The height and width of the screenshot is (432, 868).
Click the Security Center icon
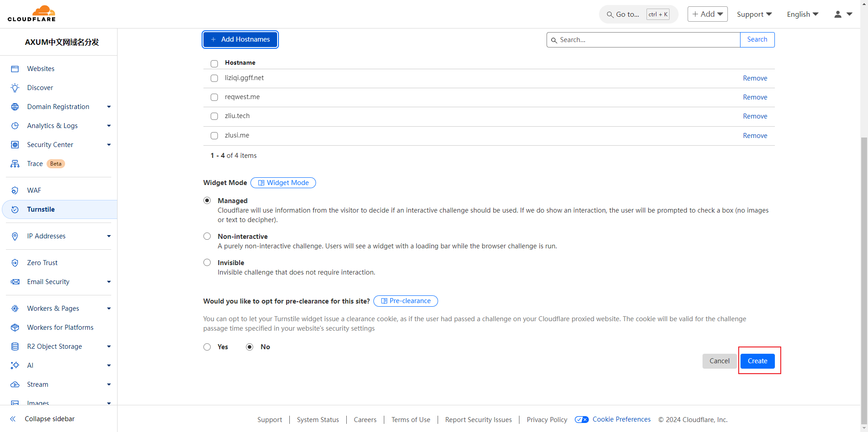point(15,145)
